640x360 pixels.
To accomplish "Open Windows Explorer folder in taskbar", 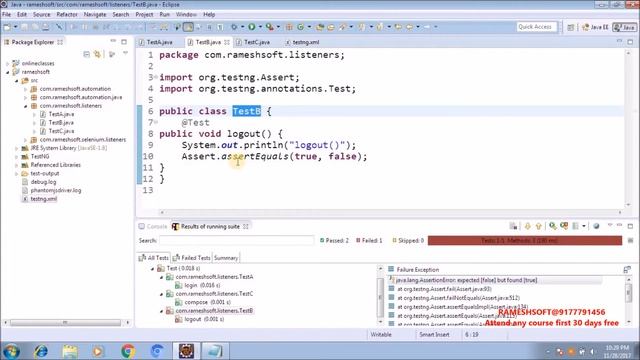I will pos(70,351).
